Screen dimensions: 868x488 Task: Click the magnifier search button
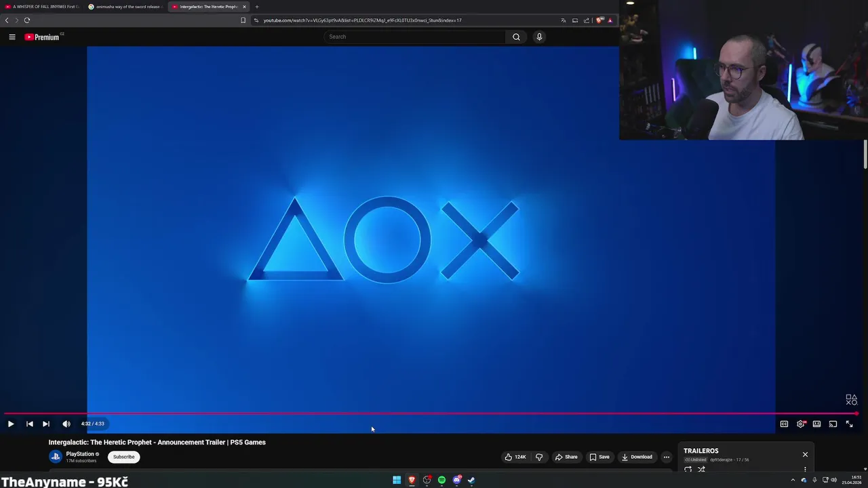pyautogui.click(x=516, y=37)
